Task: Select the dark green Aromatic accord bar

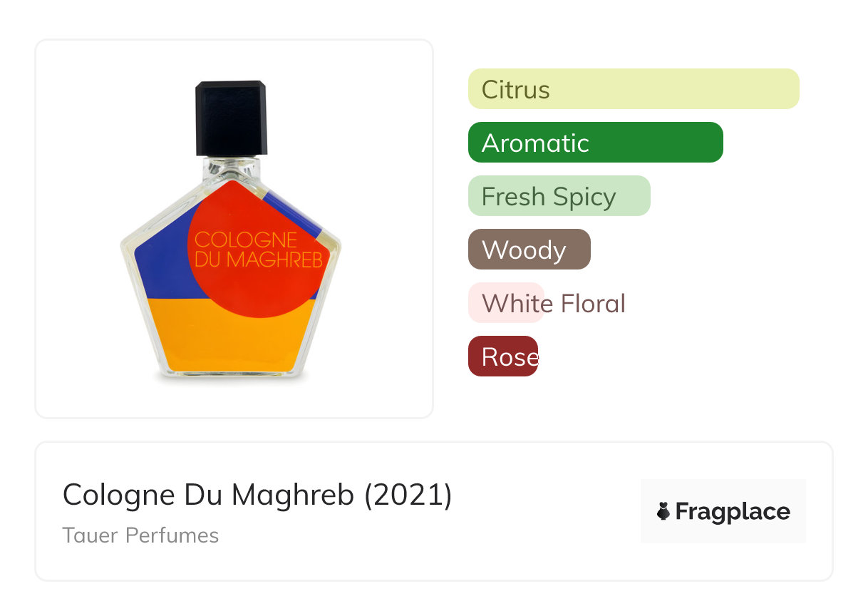Action: 595,143
